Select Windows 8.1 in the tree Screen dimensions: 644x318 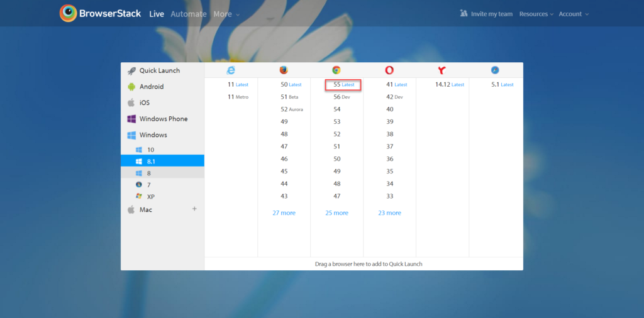(162, 162)
